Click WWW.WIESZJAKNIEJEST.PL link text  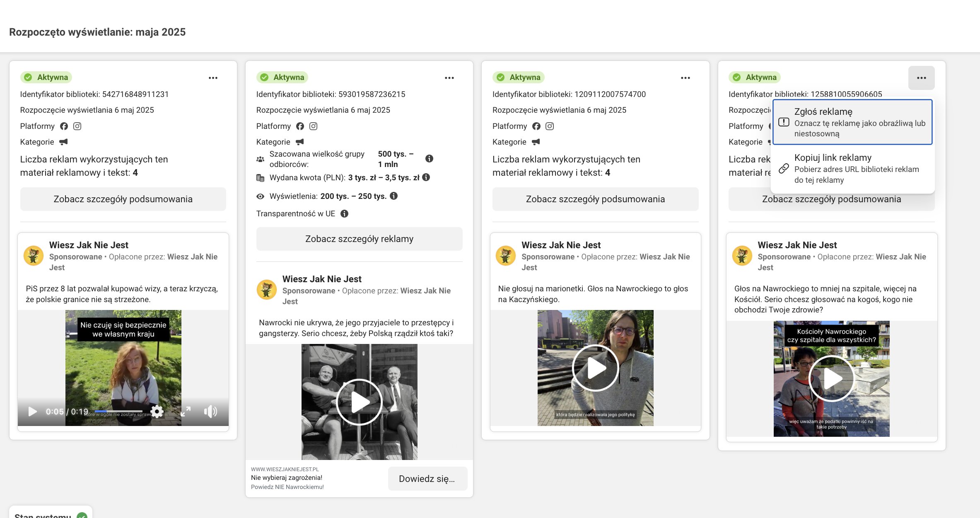[x=285, y=469]
